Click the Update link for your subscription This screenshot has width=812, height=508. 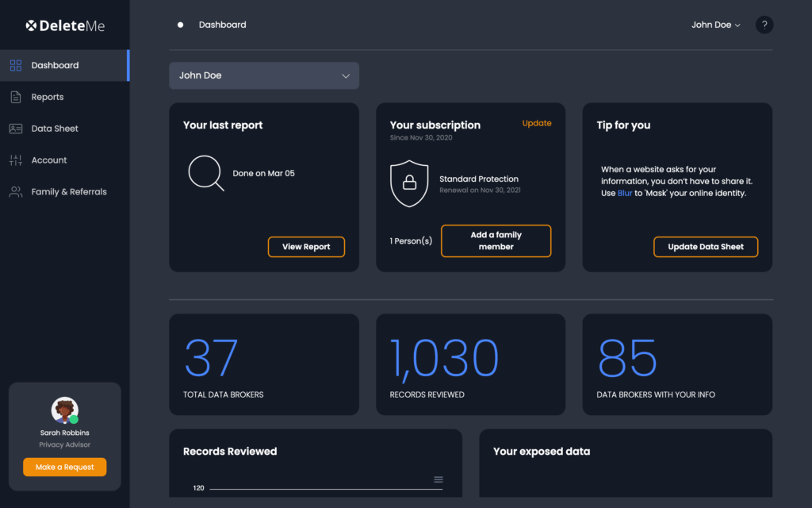(537, 123)
